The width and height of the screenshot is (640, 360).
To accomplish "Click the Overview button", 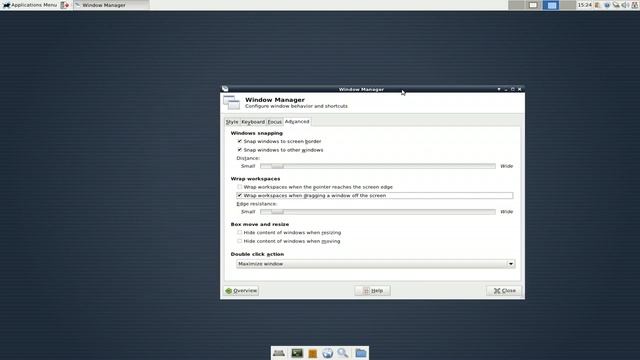I will coord(242,291).
